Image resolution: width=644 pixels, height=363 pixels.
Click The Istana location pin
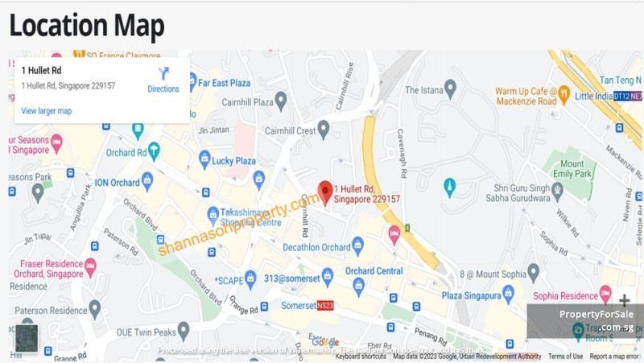coord(451,89)
